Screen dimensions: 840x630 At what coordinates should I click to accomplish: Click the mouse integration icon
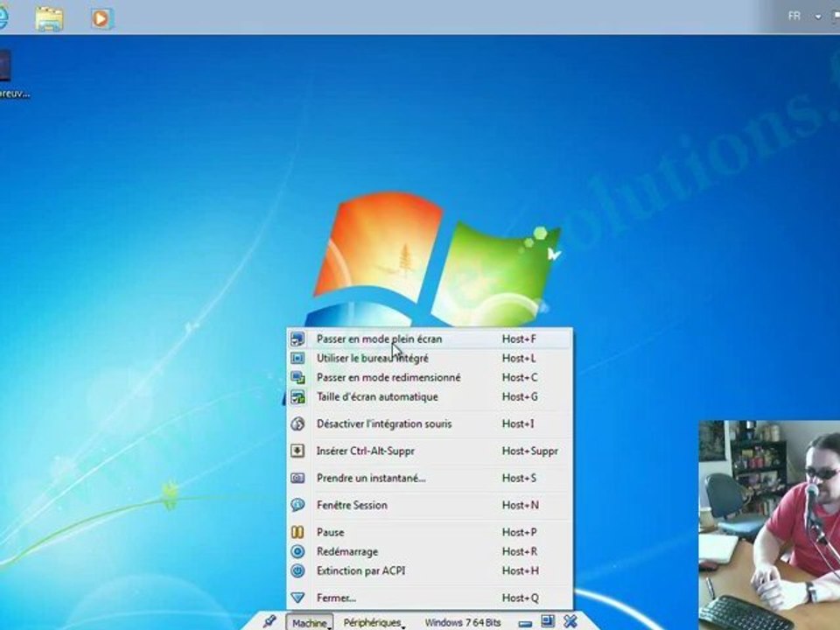pos(297,423)
